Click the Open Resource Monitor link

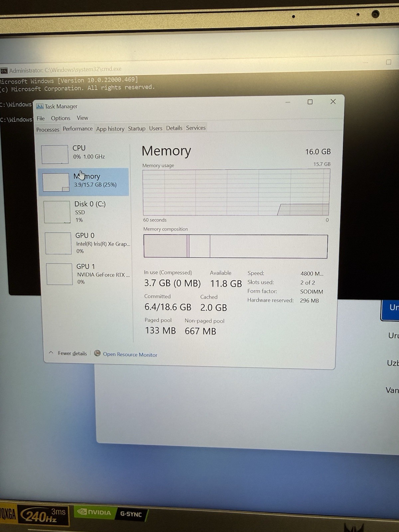(x=130, y=354)
